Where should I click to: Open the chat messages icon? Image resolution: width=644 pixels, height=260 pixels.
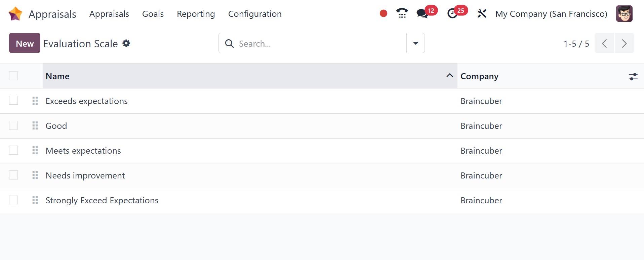[422, 14]
